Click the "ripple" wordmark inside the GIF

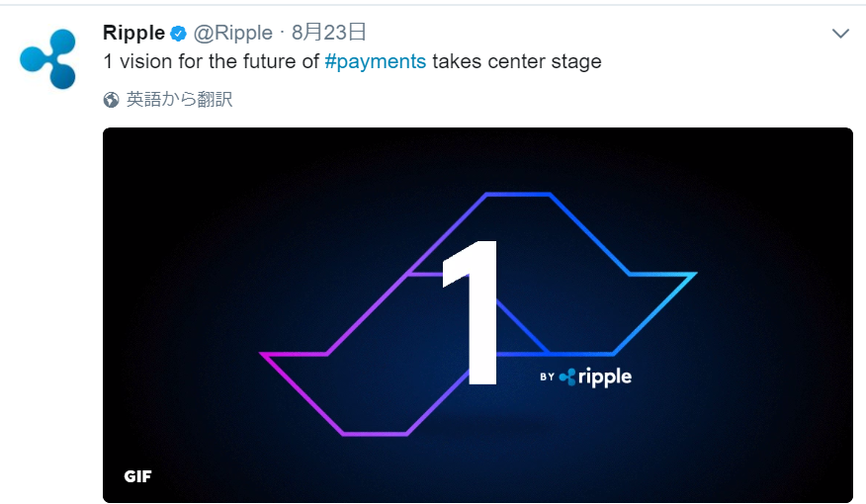click(x=605, y=378)
